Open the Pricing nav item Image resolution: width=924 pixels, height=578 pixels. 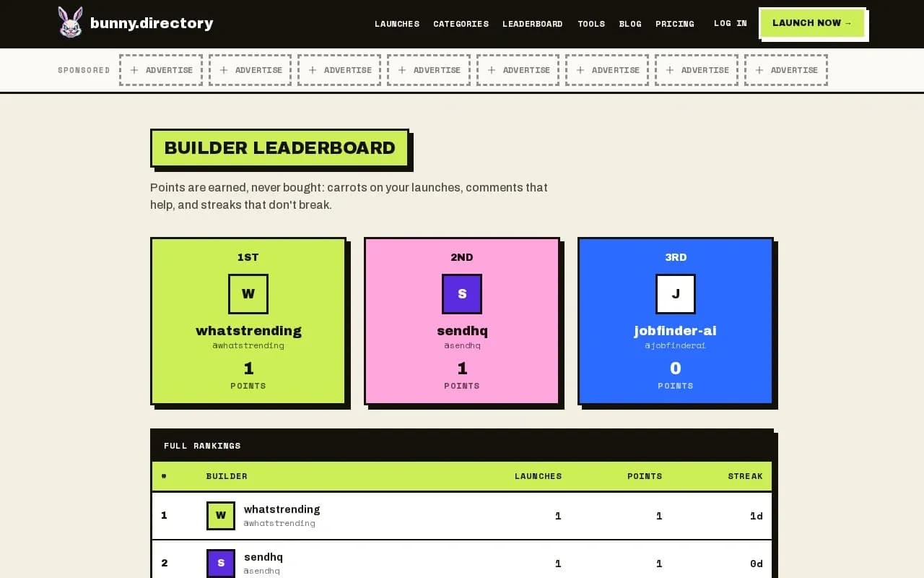click(x=675, y=24)
